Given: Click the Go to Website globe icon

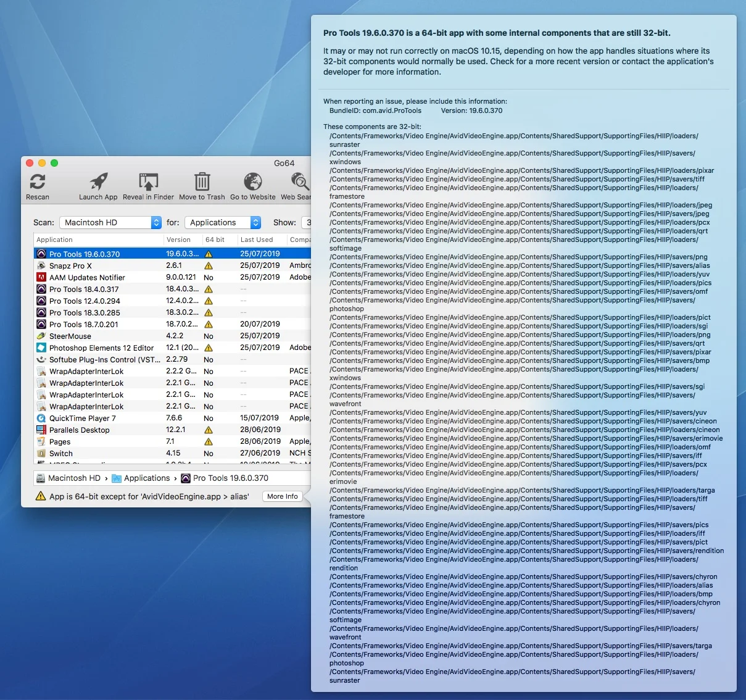Looking at the screenshot, I should pyautogui.click(x=253, y=181).
